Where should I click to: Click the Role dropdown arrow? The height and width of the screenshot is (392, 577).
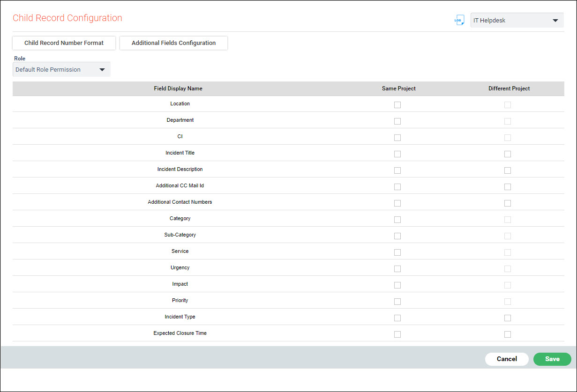(102, 70)
